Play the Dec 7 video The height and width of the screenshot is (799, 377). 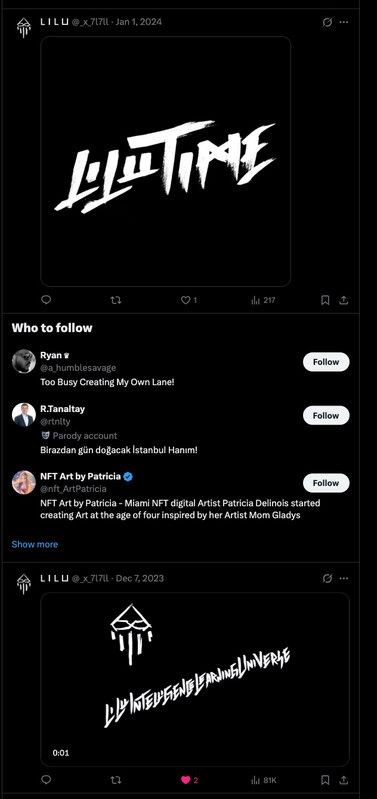(x=195, y=679)
